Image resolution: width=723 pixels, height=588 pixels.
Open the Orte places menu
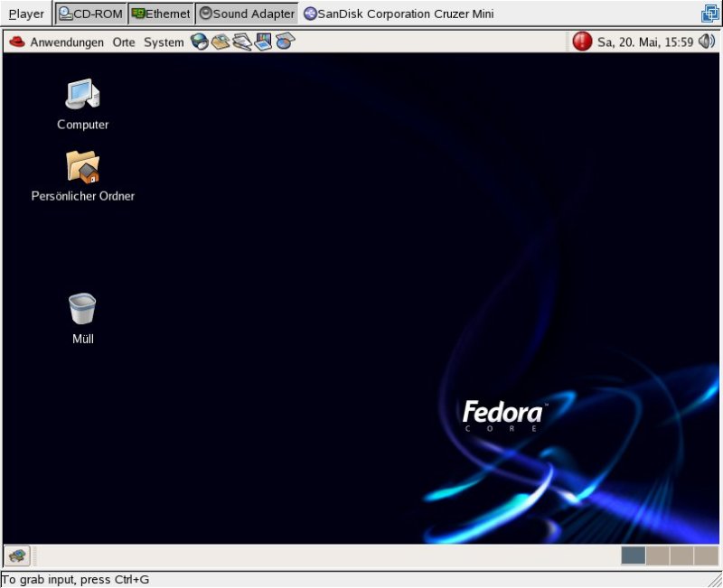pos(124,42)
